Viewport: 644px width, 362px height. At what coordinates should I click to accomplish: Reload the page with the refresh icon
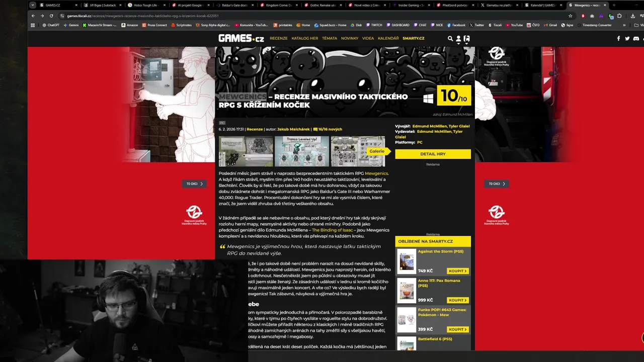tap(51, 16)
